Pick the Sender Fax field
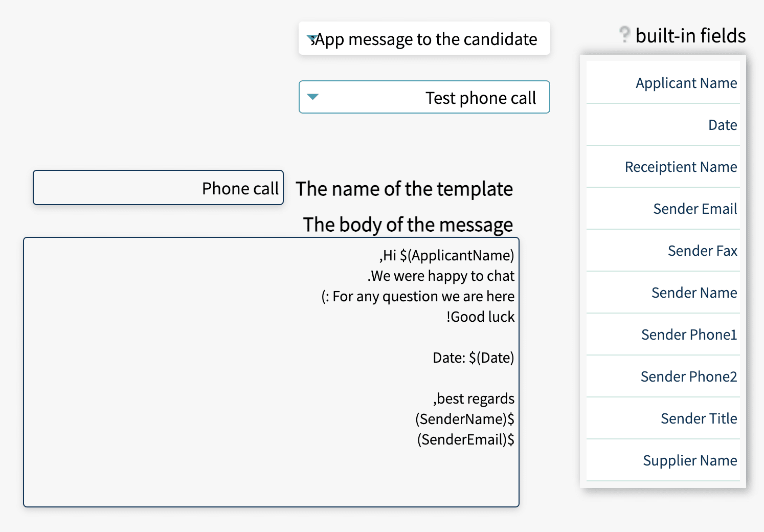Screen dimensions: 764x532 click(x=663, y=251)
